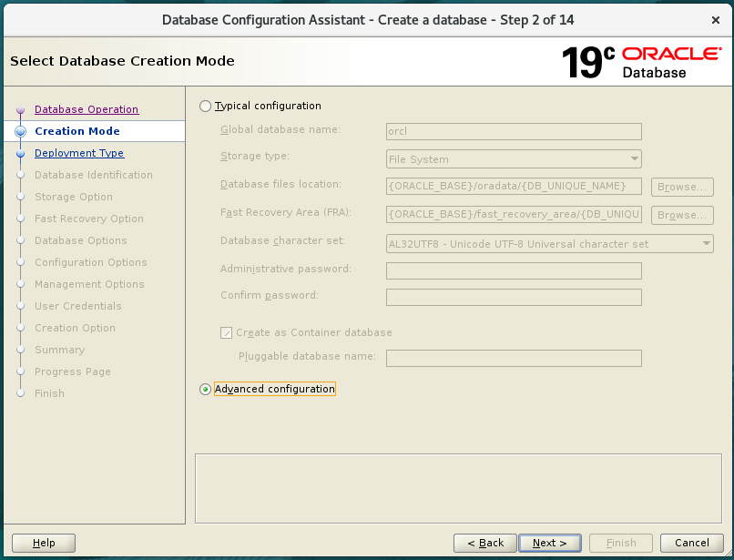Viewport: 734px width, 560px height.
Task: Click the Creation Mode step bullet icon
Action: point(20,131)
